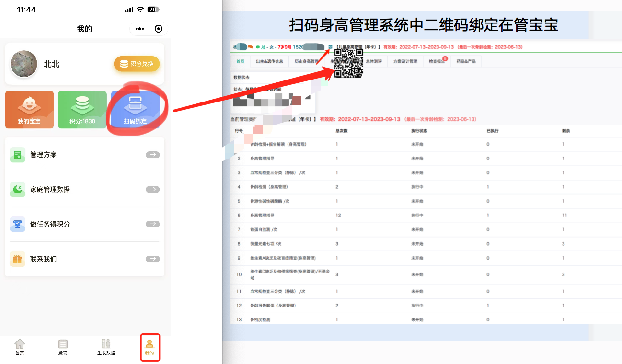Select the 首页 tab in height system
This screenshot has height=364, width=622.
tap(240, 61)
